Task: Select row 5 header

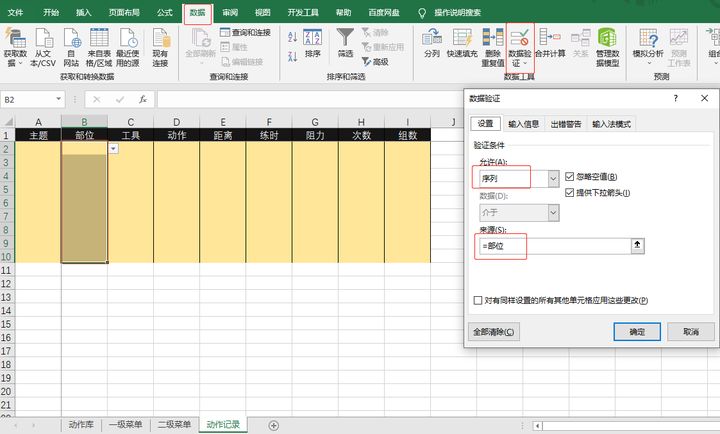Action: tap(6, 189)
